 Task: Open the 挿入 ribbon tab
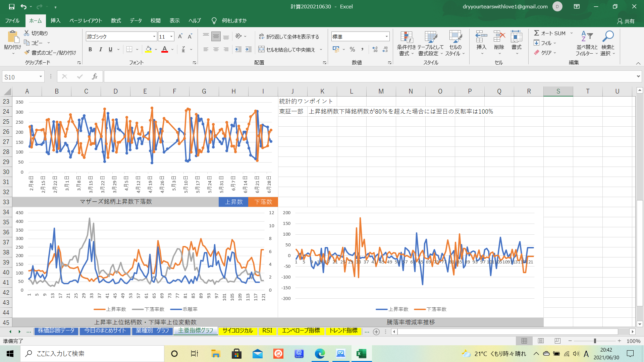(x=55, y=20)
